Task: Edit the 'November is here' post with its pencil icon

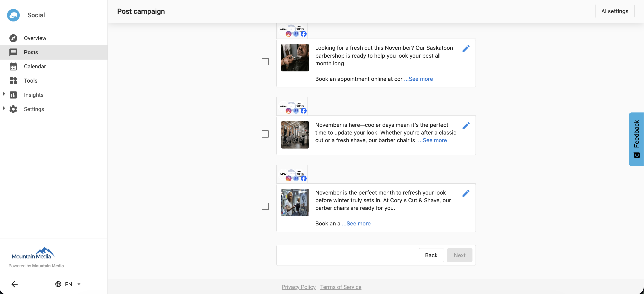Action: (x=466, y=126)
